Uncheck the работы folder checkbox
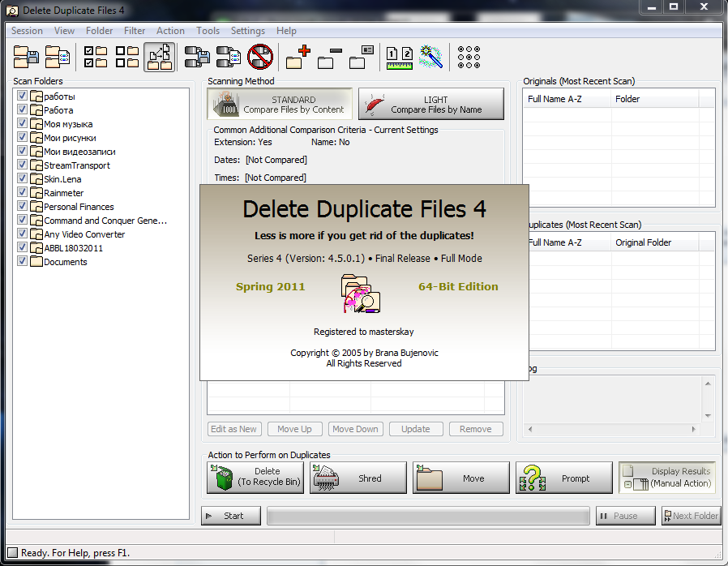 (22, 96)
